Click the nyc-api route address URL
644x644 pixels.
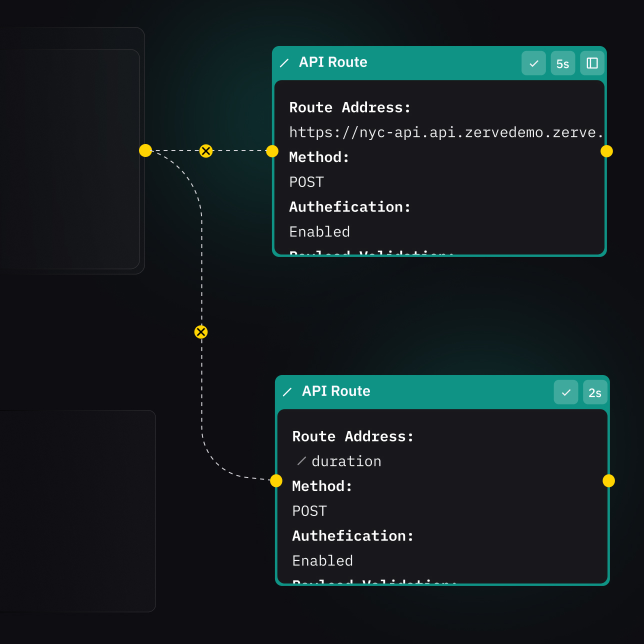[x=445, y=132]
